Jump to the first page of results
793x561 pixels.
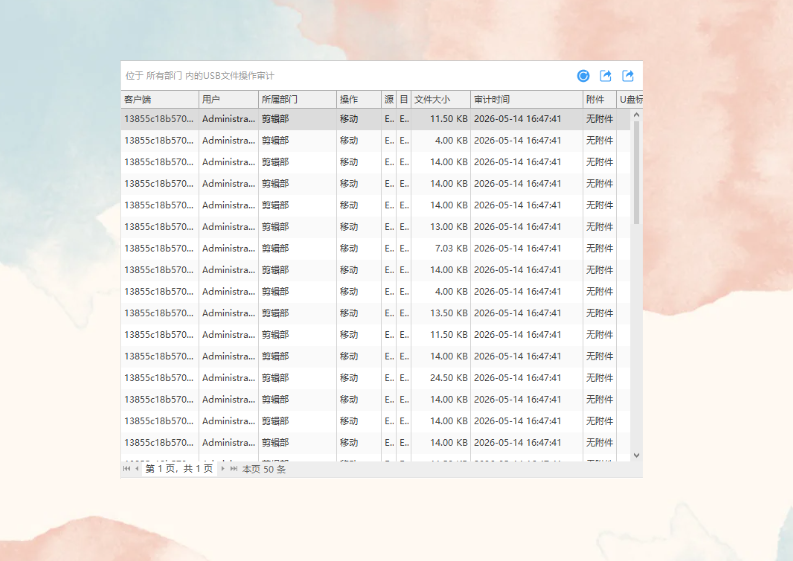pos(126,469)
